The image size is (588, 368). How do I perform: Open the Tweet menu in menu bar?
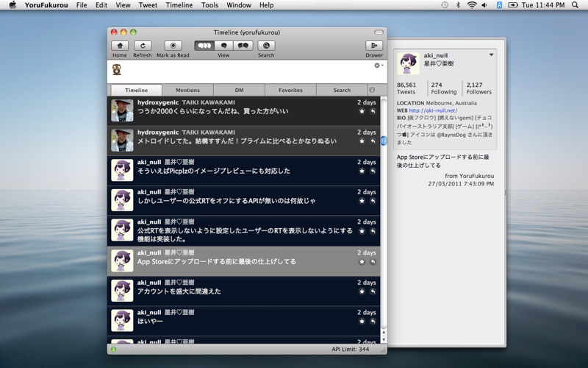tap(148, 5)
